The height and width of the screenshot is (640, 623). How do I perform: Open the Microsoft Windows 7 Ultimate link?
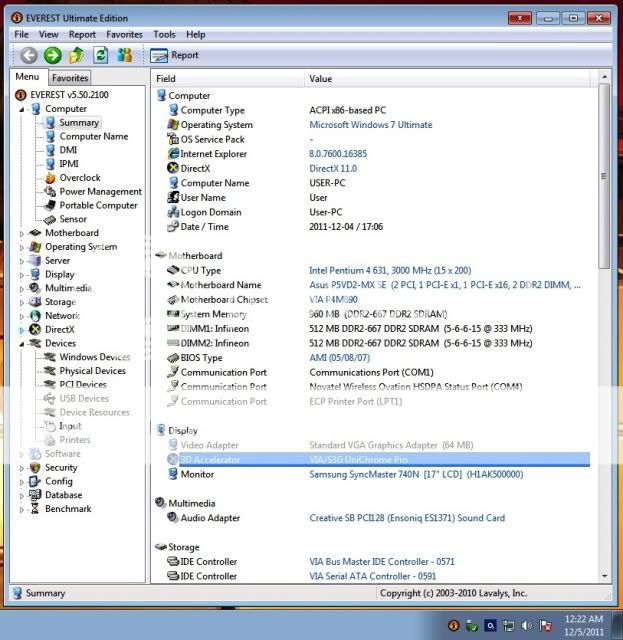371,125
